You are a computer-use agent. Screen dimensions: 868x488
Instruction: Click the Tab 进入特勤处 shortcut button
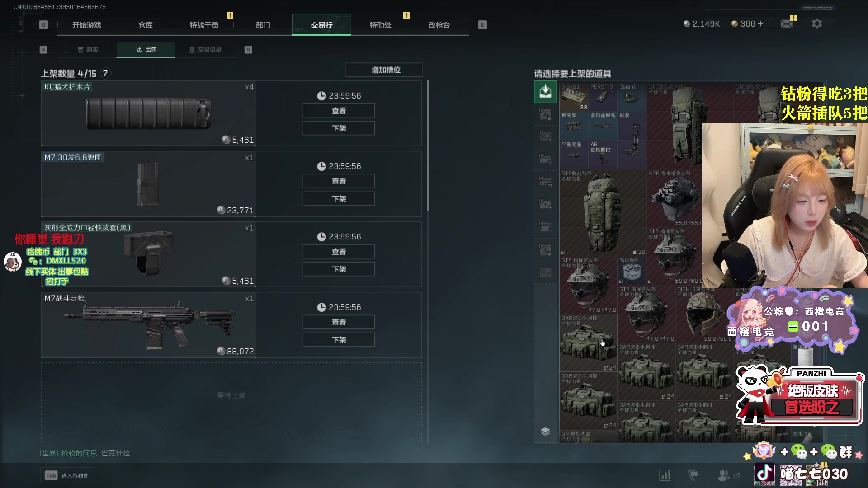coord(67,475)
